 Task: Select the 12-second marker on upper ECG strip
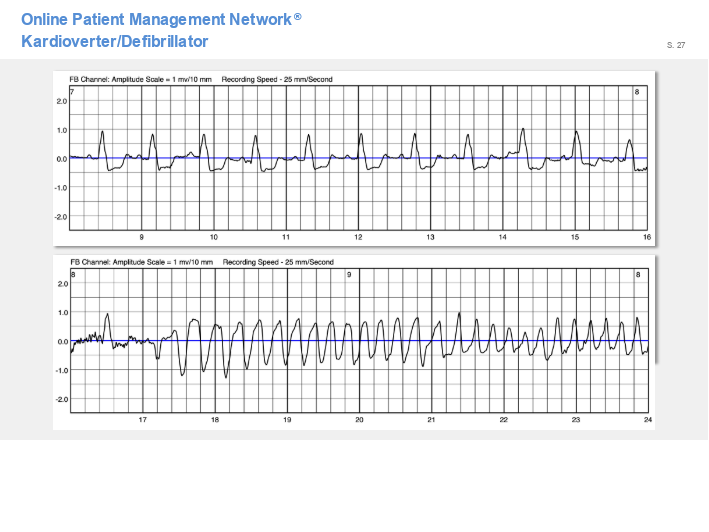[x=358, y=237]
